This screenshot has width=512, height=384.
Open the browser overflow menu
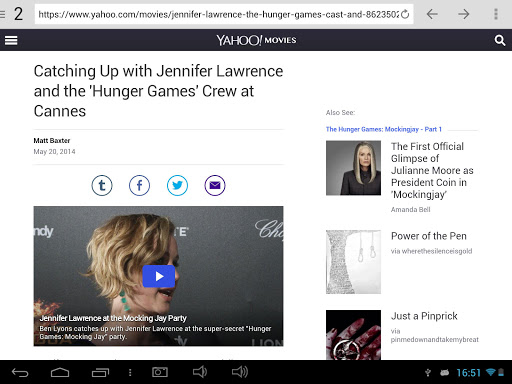click(496, 14)
